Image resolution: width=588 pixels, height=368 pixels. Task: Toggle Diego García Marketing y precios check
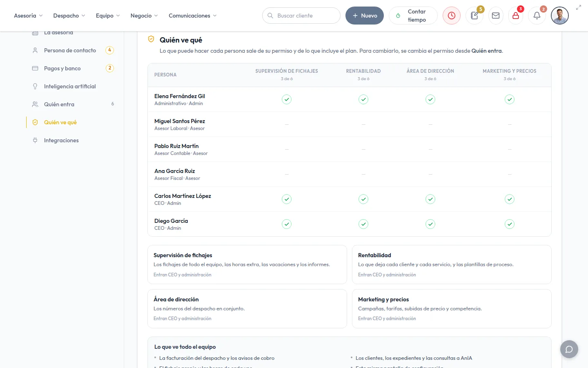[x=510, y=224]
